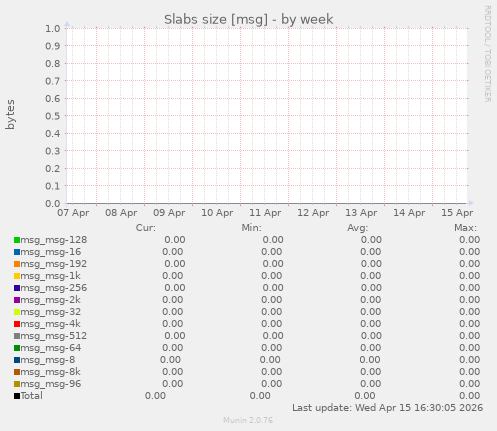Screen dimensions: 497x431
Task: Click the Min value of msg_msg-512
Action: point(273,336)
